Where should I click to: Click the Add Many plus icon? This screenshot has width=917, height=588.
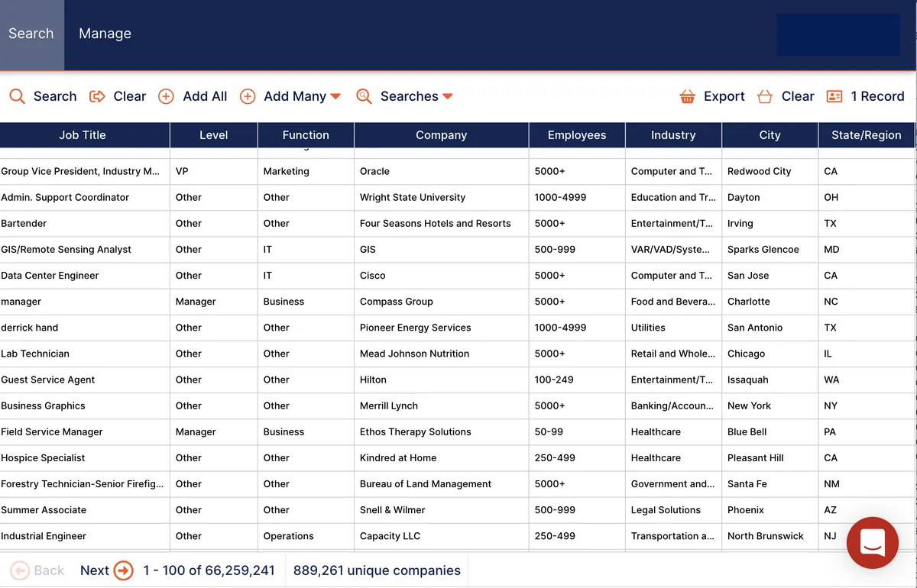tap(248, 96)
